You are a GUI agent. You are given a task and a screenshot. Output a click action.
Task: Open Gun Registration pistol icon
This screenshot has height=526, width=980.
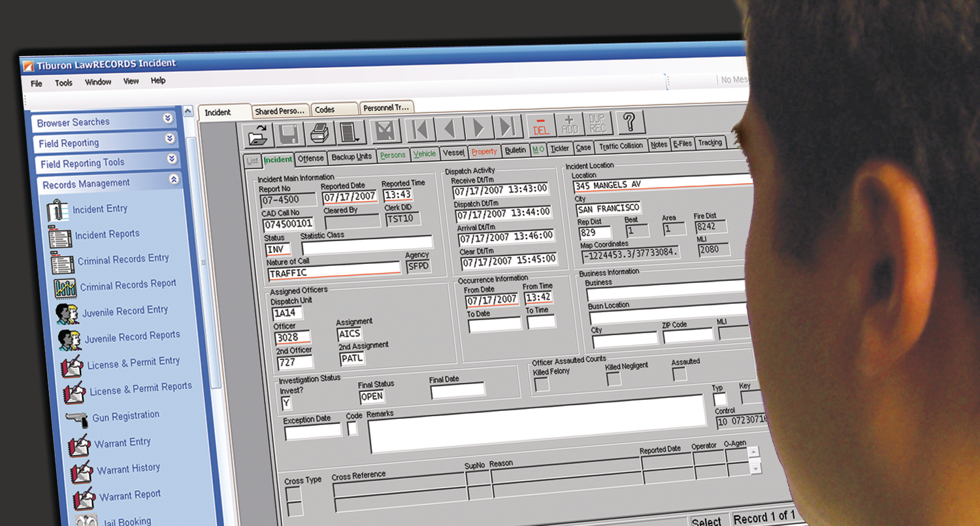(77, 418)
